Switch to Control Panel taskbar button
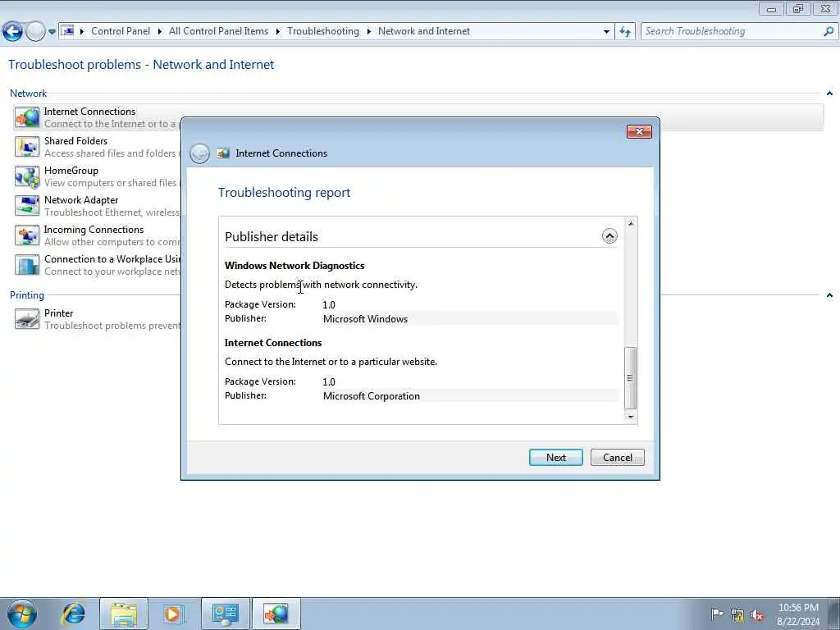Viewport: 840px width, 630px height. (x=225, y=614)
